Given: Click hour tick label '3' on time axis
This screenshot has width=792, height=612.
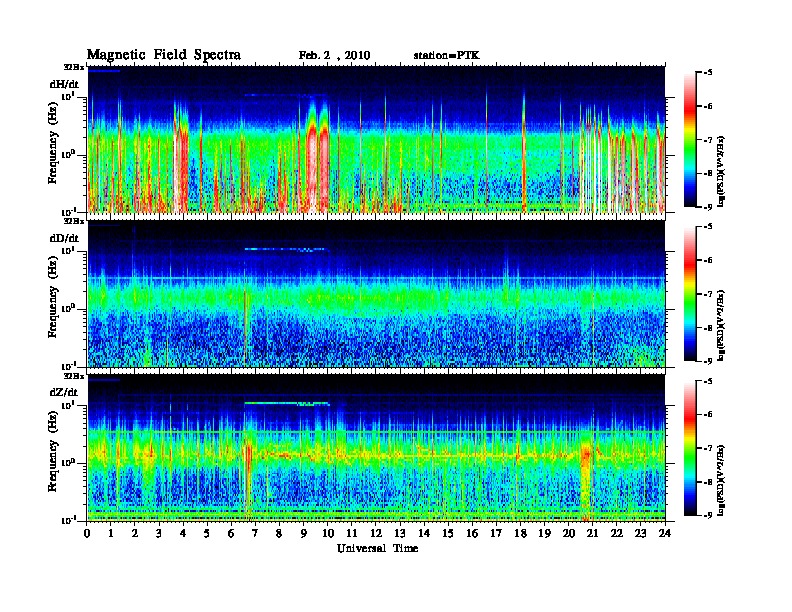Looking at the screenshot, I should pyautogui.click(x=159, y=533).
